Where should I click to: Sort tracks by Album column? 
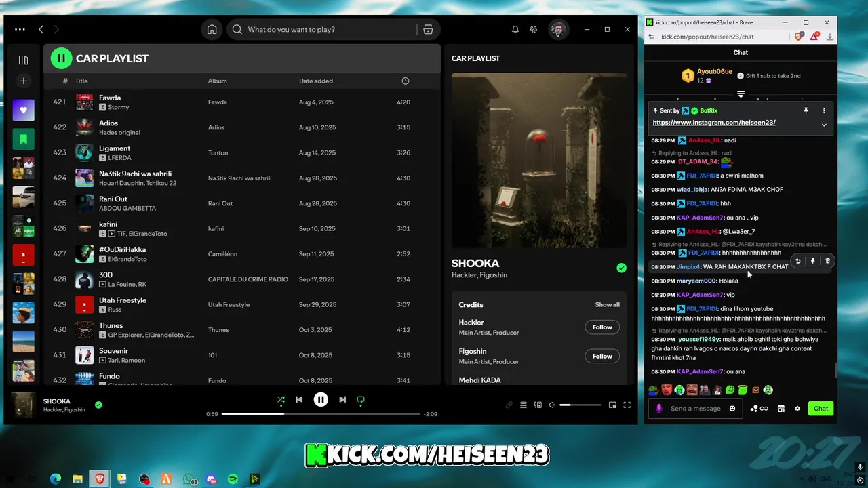coord(217,81)
